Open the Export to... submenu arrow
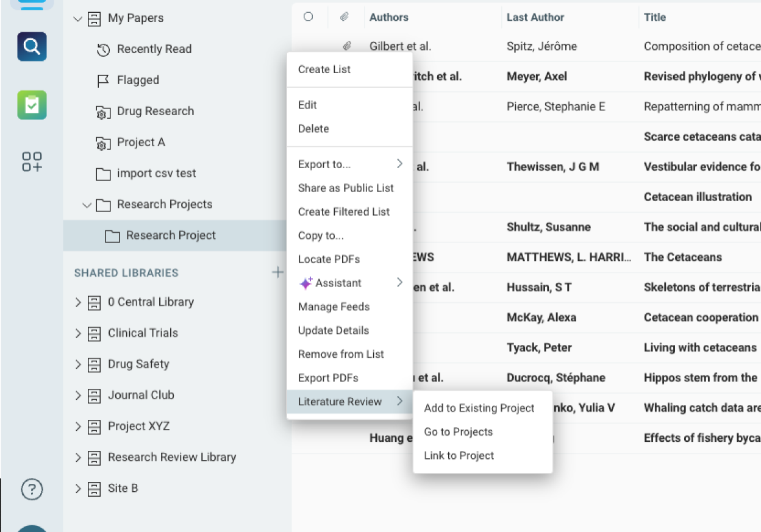This screenshot has height=532, width=761. (400, 163)
